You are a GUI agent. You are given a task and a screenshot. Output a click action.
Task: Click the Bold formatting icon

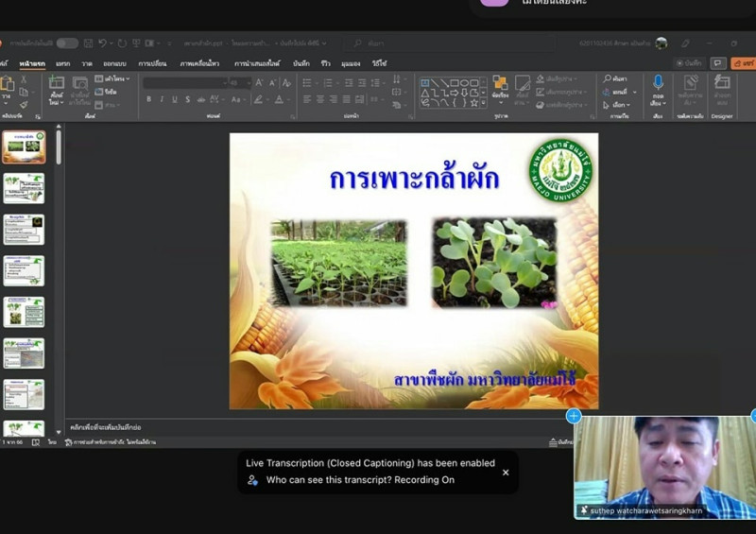(148, 99)
